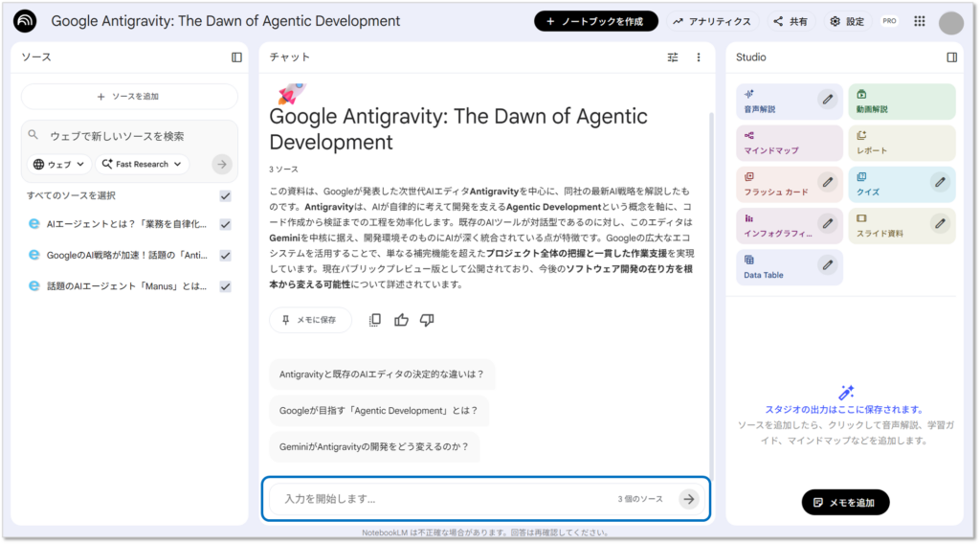Click the thumbs up feedback icon

[x=401, y=320]
